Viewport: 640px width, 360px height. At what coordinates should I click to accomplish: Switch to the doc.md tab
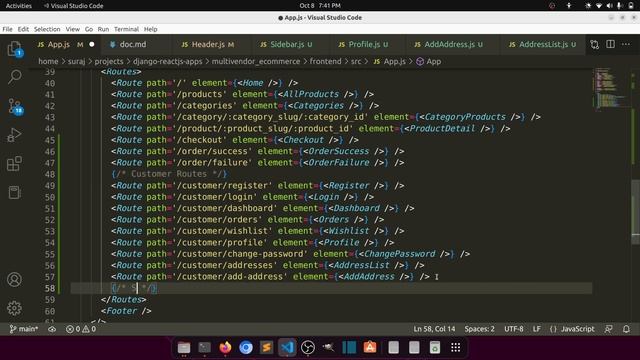(x=133, y=44)
